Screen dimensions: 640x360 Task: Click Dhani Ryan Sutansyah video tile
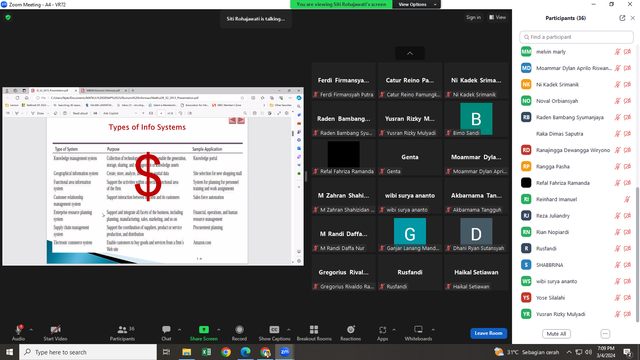pos(476,234)
